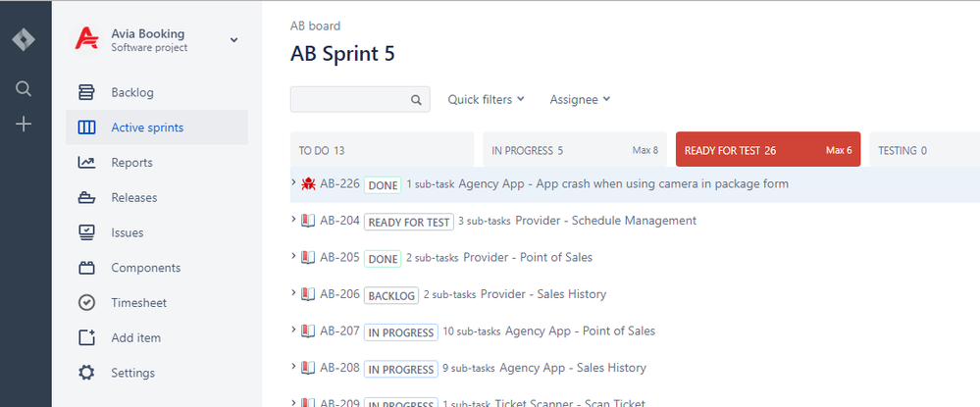Click the red READY FOR TEST 26 column header
Image resolution: width=980 pixels, height=407 pixels.
pos(768,149)
